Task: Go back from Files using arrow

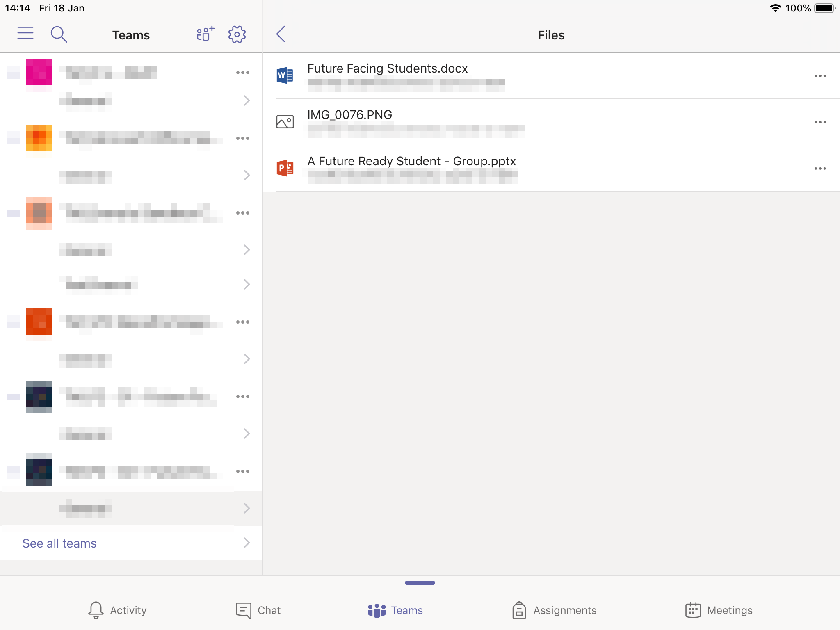Action: pyautogui.click(x=281, y=34)
